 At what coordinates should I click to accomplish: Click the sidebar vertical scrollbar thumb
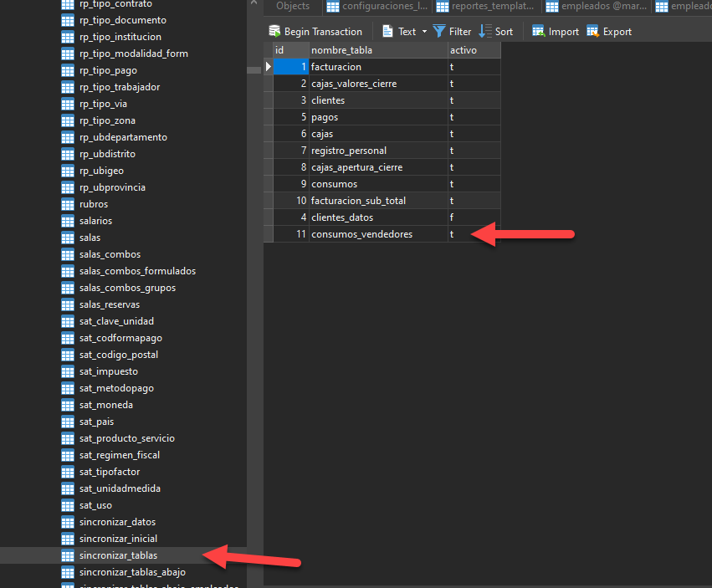(254, 70)
